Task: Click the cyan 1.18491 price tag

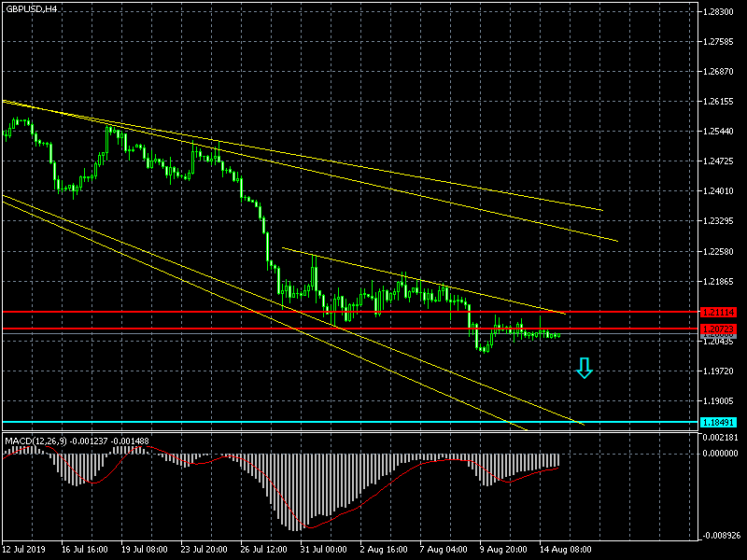Action: (718, 423)
